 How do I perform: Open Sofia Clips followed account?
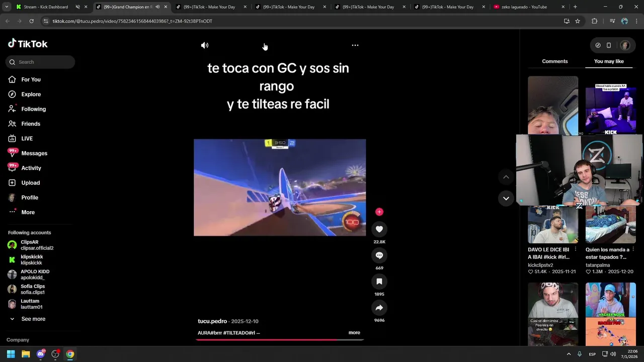pos(32,289)
